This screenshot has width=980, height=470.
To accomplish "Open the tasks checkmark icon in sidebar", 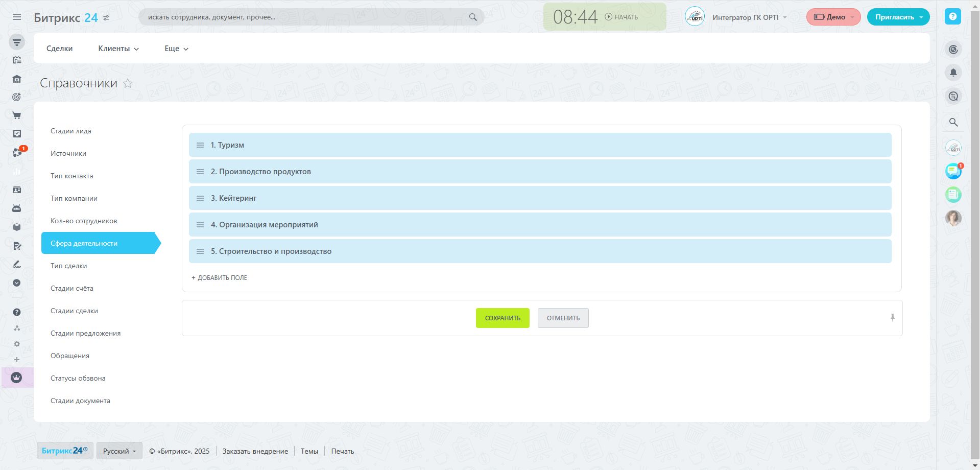I will (17, 134).
